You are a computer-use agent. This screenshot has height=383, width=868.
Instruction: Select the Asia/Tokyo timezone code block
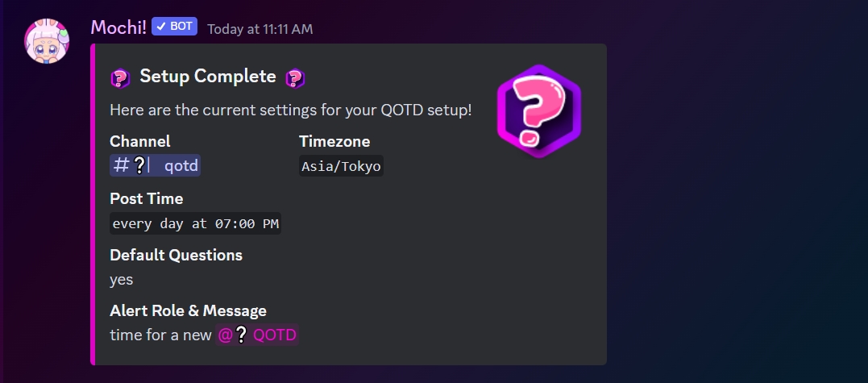[341, 166]
